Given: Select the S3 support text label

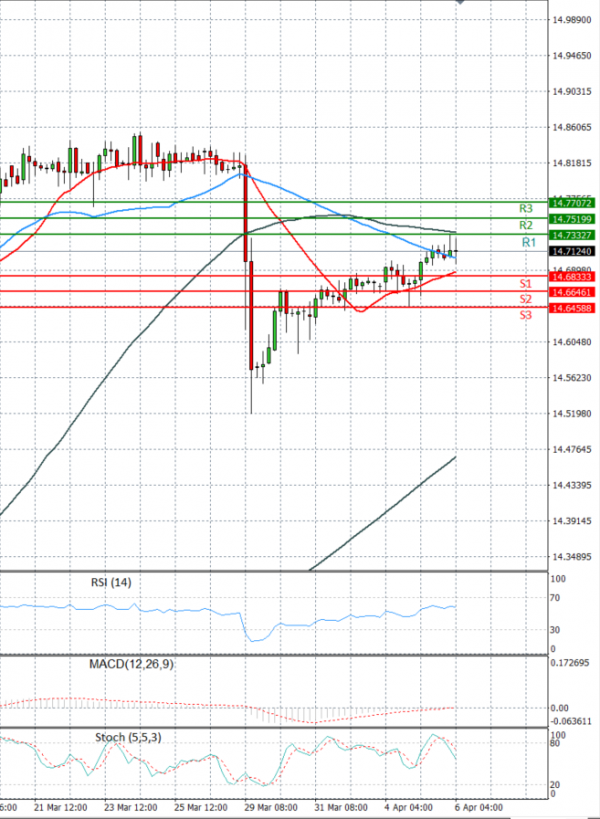Looking at the screenshot, I should point(525,315).
